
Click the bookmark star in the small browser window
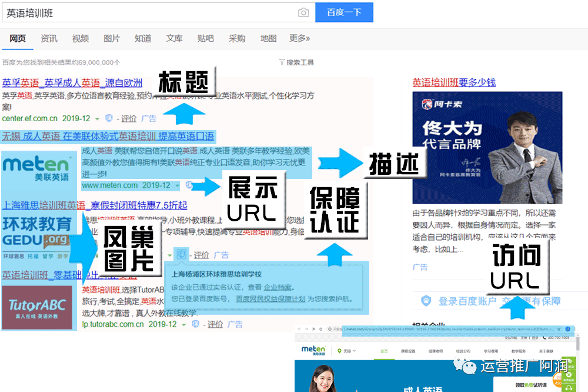coord(559,329)
